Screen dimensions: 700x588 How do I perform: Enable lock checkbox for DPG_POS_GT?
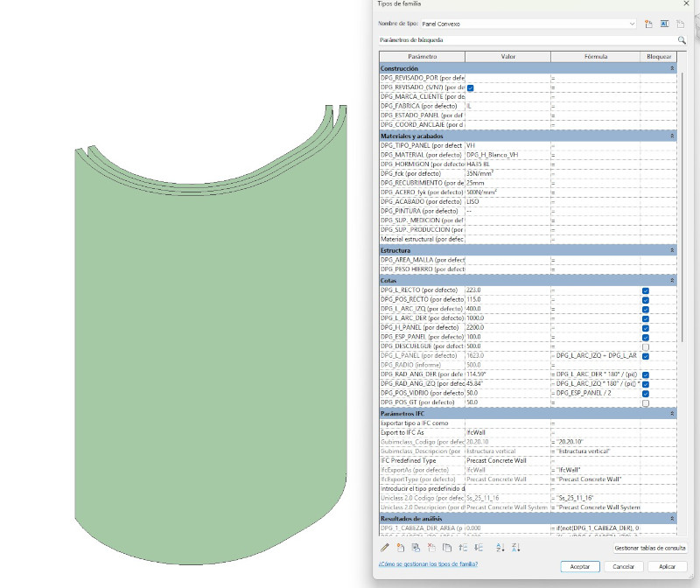[646, 403]
